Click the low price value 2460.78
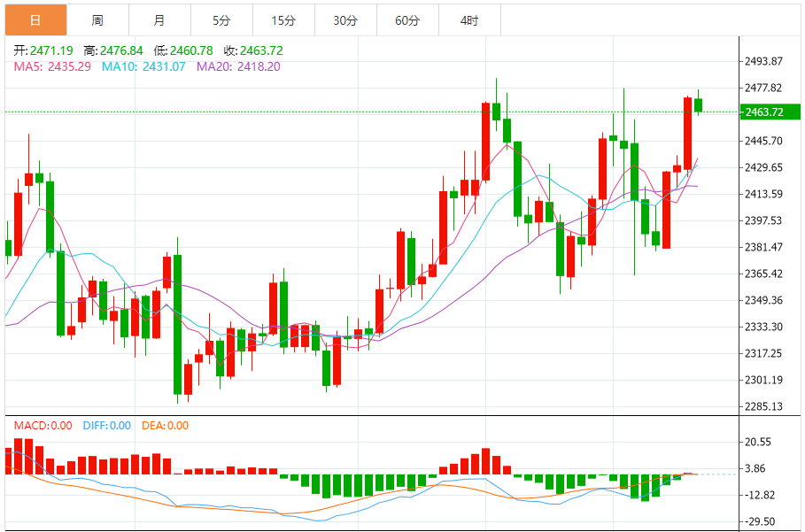 [191, 50]
